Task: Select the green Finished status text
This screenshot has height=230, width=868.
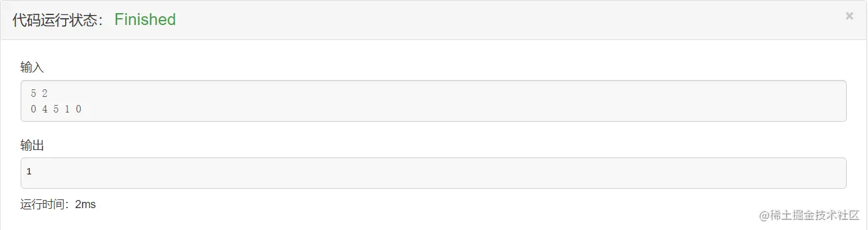Action: [x=145, y=19]
